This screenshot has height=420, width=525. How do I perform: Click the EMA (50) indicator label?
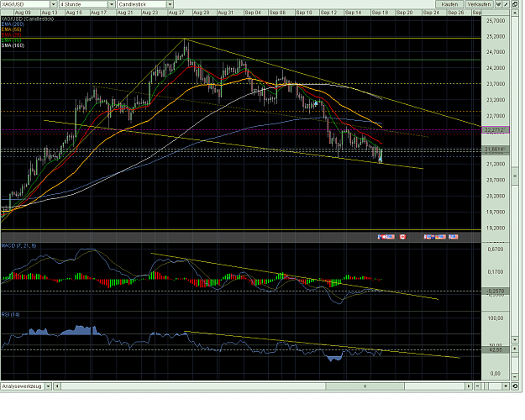12,29
